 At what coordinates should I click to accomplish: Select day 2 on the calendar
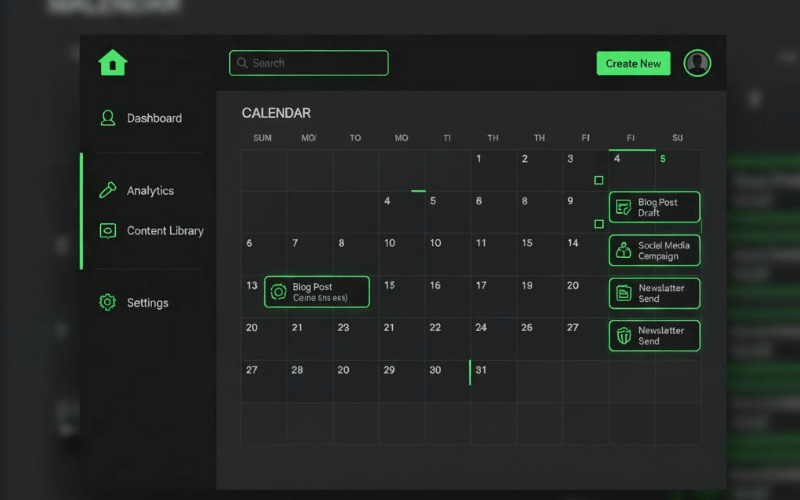[x=524, y=159]
